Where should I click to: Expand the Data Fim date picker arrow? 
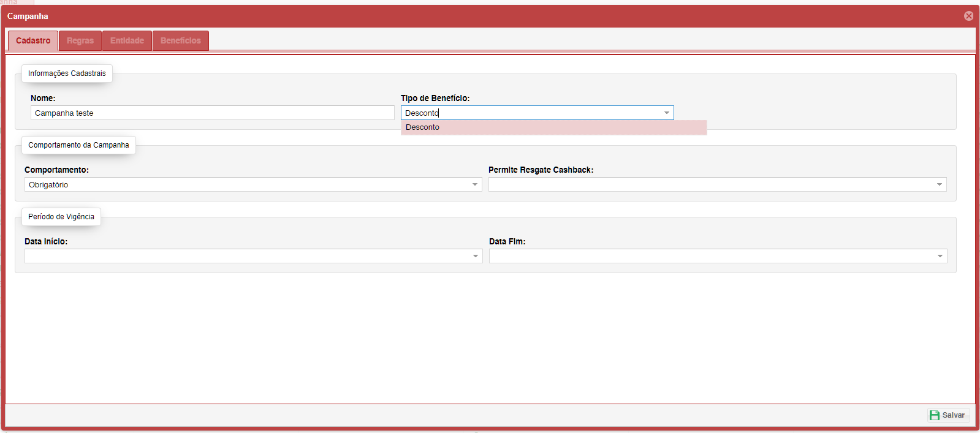click(940, 257)
